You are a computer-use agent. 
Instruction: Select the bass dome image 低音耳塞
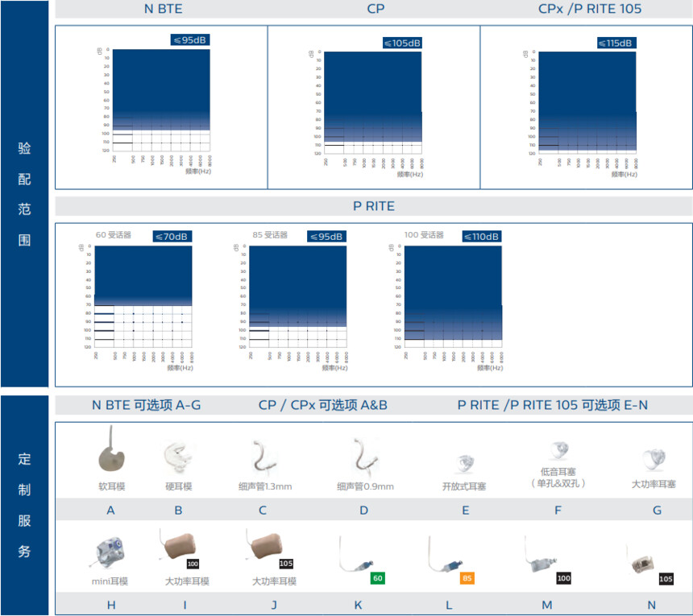point(559,450)
